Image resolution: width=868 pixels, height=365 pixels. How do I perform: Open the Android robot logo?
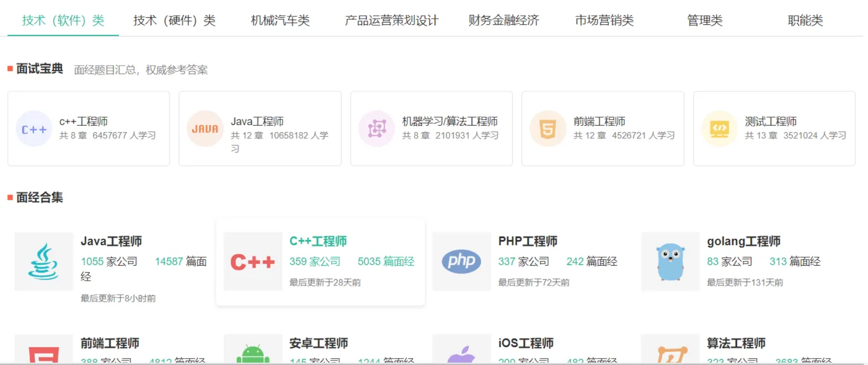(x=253, y=350)
